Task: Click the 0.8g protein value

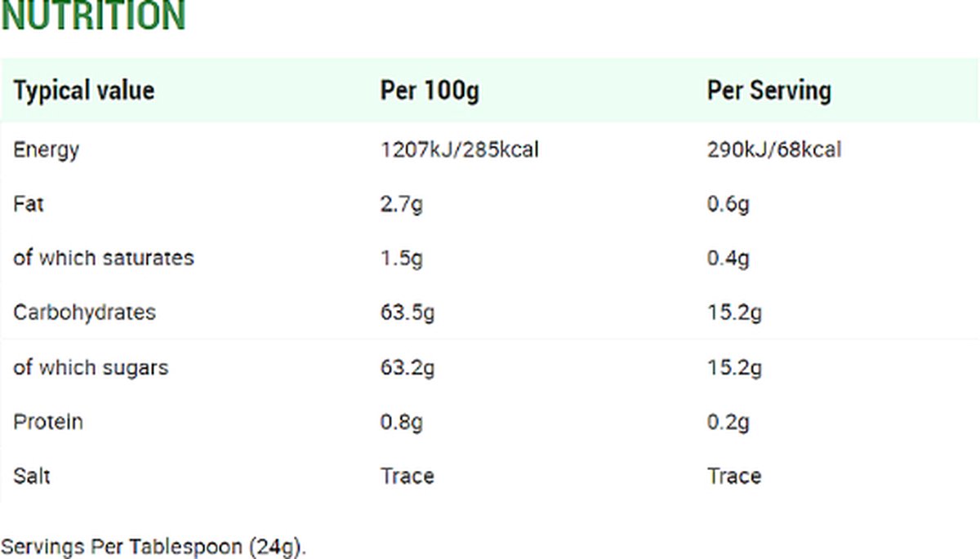Action: (402, 422)
